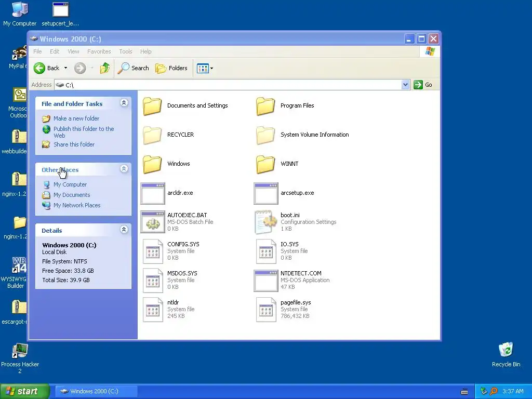Select the arcsetup.exe file icon
The height and width of the screenshot is (399, 532).
(x=266, y=193)
